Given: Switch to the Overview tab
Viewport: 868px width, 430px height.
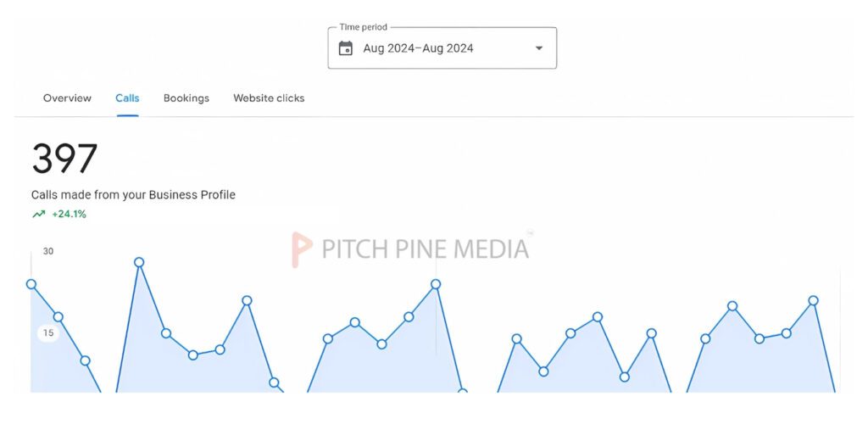Looking at the screenshot, I should coord(67,98).
